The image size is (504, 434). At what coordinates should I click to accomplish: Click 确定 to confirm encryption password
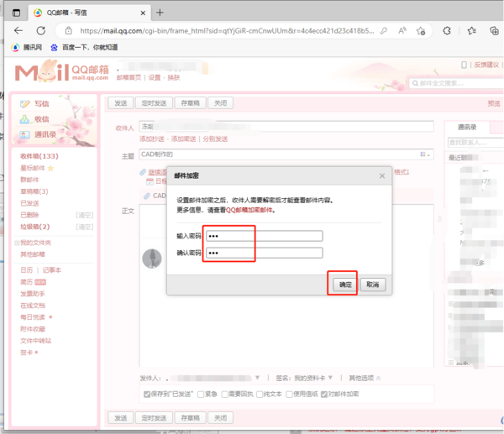click(x=344, y=285)
